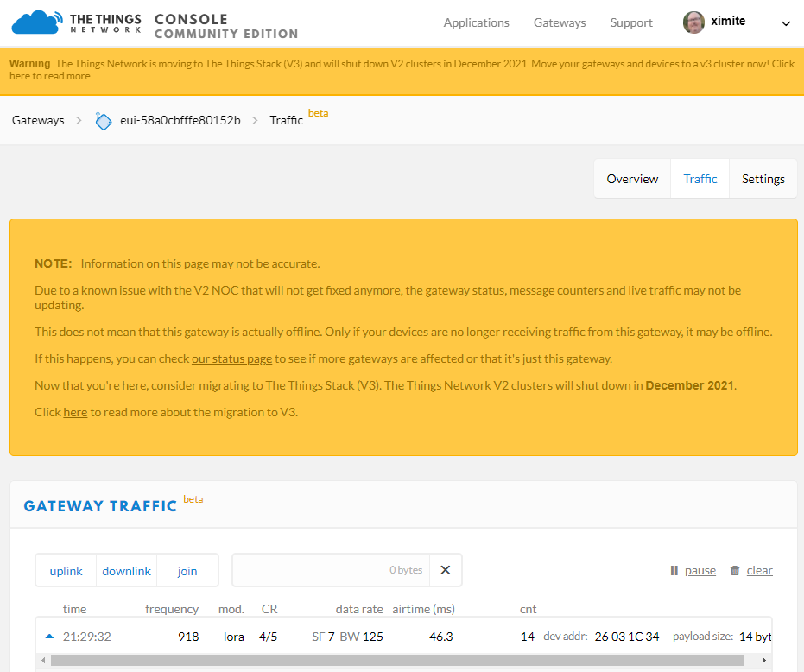Toggle the downlink traffic filter
The width and height of the screenshot is (804, 672).
(127, 570)
